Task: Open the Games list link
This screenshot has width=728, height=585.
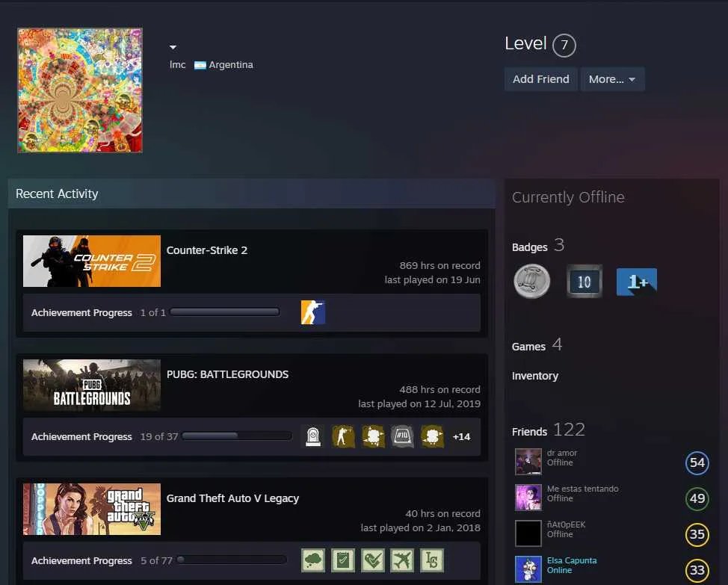Action: pos(529,347)
